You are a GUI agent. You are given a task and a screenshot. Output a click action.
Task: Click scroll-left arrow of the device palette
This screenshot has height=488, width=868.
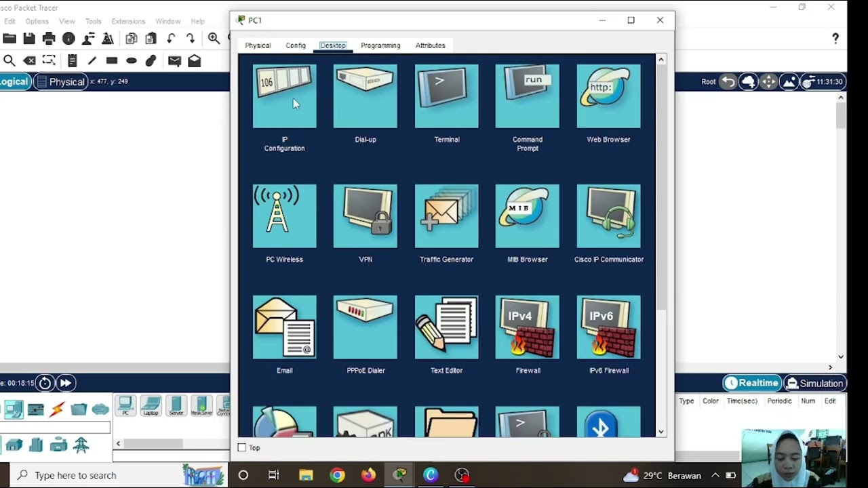pos(118,444)
